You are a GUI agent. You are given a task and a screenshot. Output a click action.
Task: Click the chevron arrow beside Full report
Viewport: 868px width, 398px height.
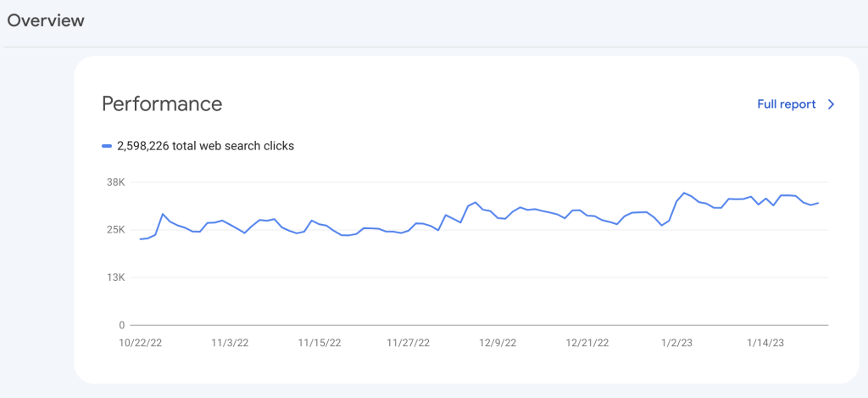[x=831, y=104]
